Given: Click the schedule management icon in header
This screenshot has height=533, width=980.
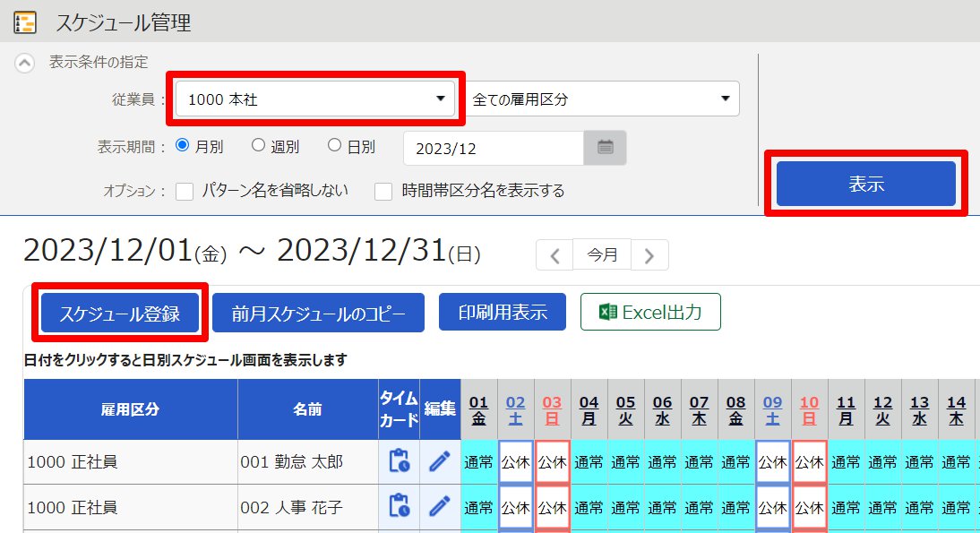Looking at the screenshot, I should coord(25,23).
